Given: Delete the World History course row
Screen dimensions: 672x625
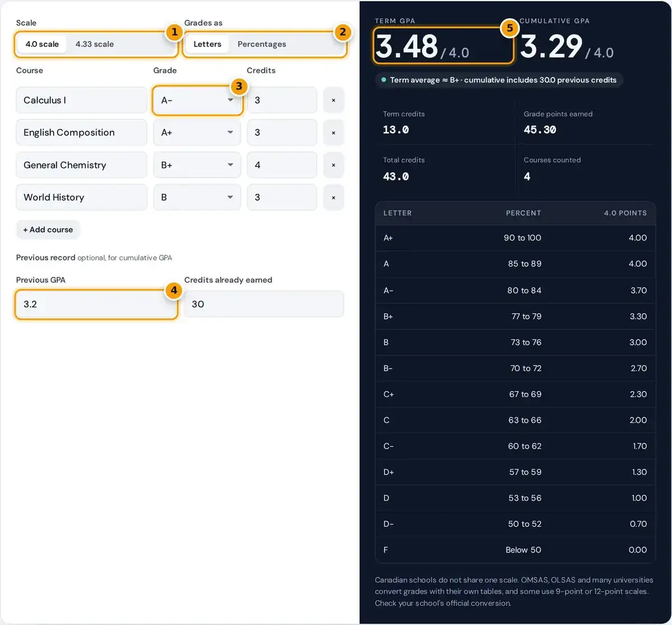Looking at the screenshot, I should tap(334, 198).
